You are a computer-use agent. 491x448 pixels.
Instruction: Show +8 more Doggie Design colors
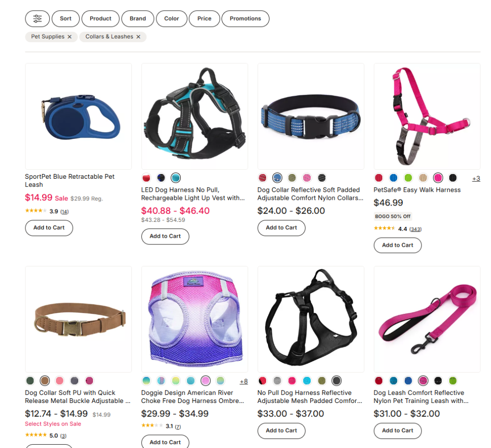(x=244, y=381)
